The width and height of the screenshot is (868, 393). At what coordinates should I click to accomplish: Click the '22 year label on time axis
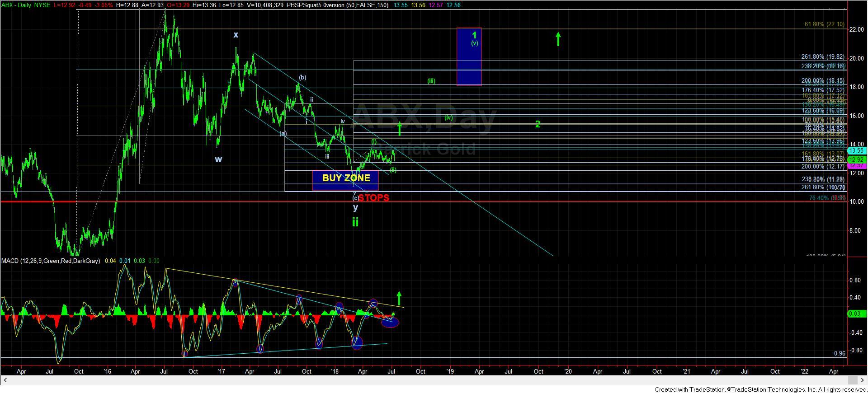coord(805,371)
